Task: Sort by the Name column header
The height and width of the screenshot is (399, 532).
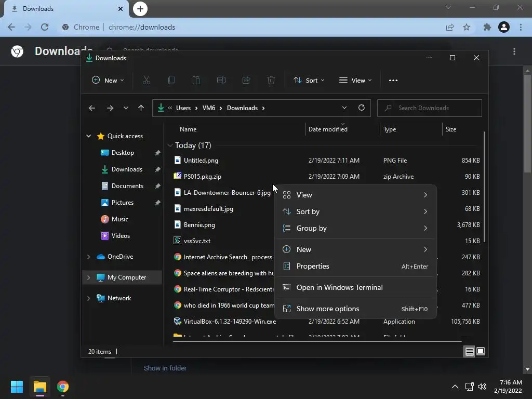Action: point(188,129)
